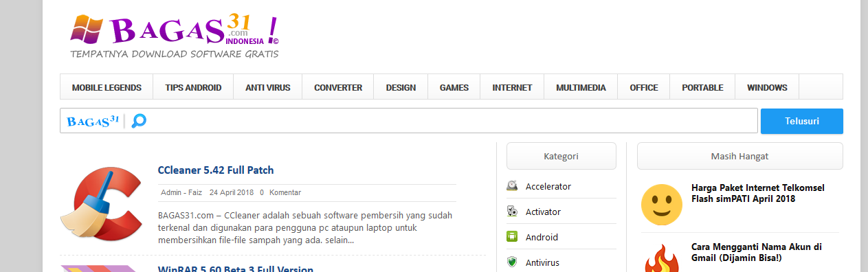
Task: Click the Masih Hangat header box
Action: click(x=739, y=156)
